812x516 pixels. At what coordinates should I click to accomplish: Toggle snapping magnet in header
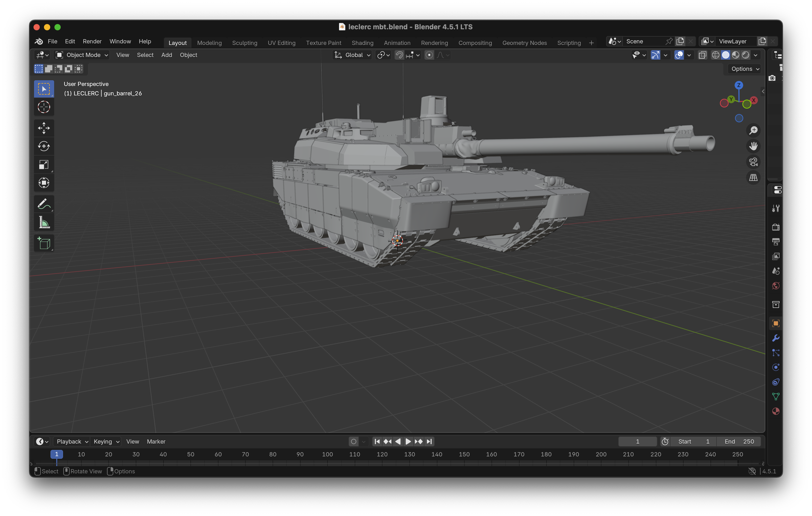(x=399, y=55)
